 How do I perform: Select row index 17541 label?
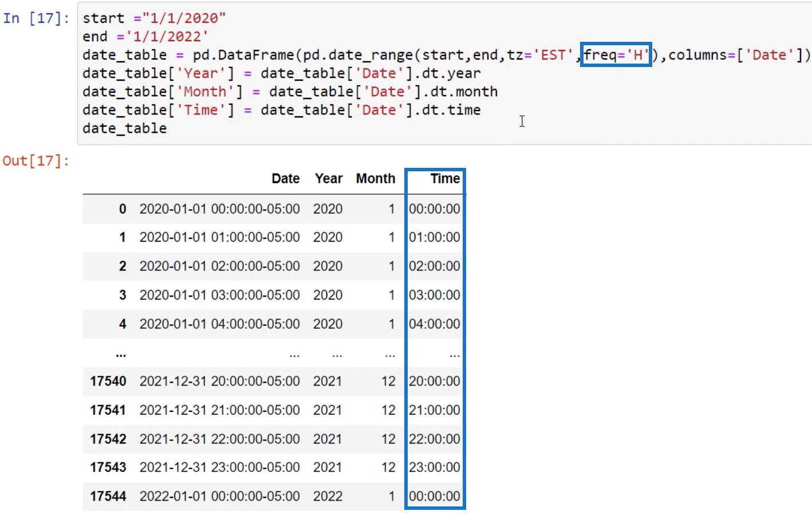108,410
